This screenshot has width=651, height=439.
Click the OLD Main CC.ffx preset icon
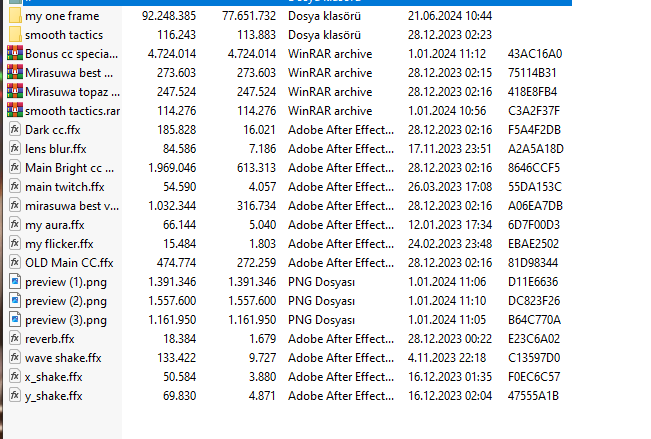[15, 262]
